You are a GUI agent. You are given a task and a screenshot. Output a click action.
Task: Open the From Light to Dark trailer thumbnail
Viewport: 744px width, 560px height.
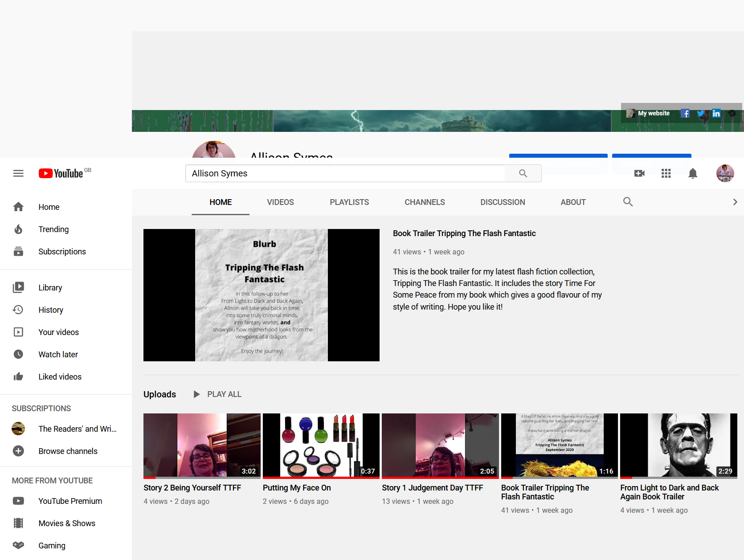[x=678, y=446]
